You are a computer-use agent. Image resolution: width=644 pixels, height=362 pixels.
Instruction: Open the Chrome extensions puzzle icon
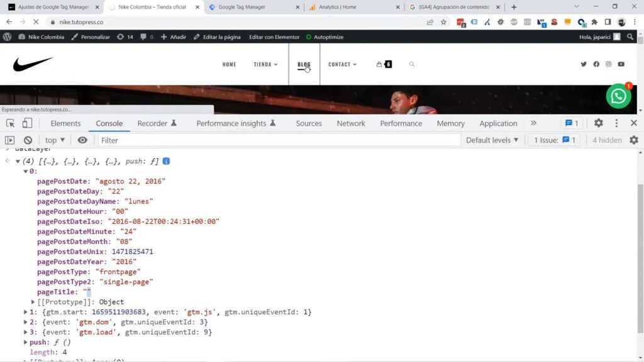594,22
